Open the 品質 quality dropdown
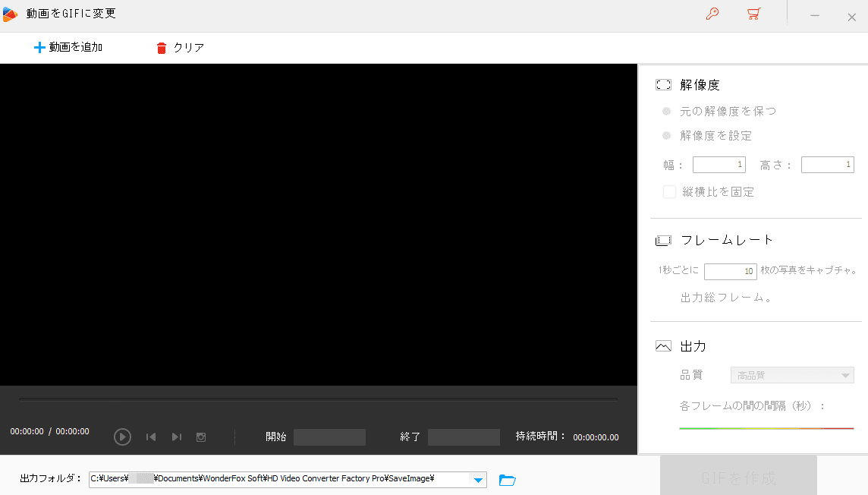 pos(792,375)
